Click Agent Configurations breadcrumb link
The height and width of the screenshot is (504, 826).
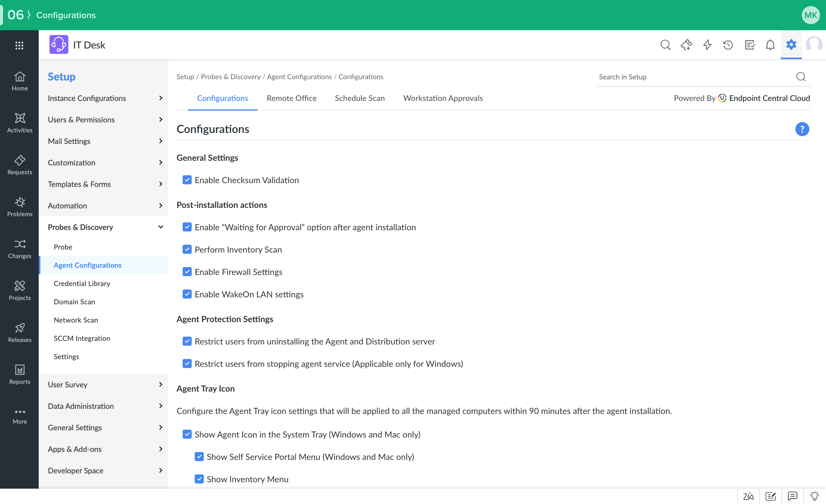(x=299, y=77)
